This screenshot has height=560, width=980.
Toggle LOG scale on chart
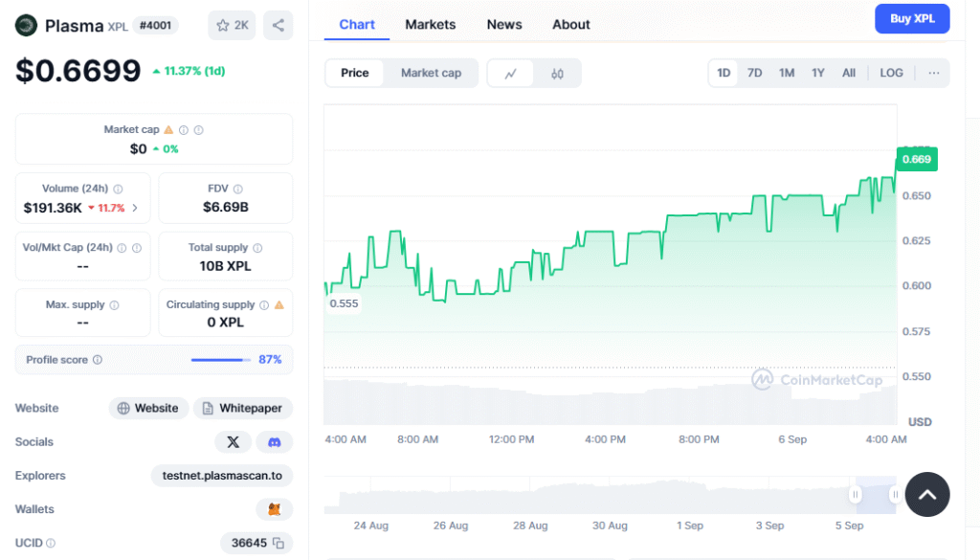tap(891, 73)
